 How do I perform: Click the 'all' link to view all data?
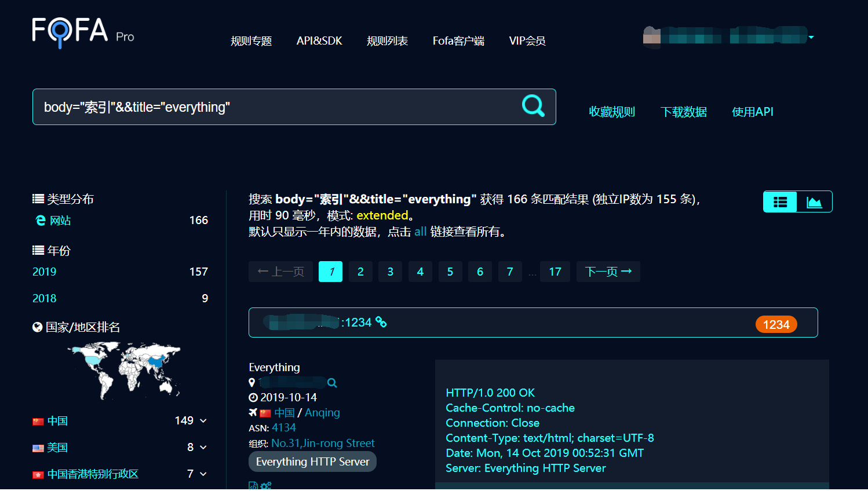coord(421,232)
